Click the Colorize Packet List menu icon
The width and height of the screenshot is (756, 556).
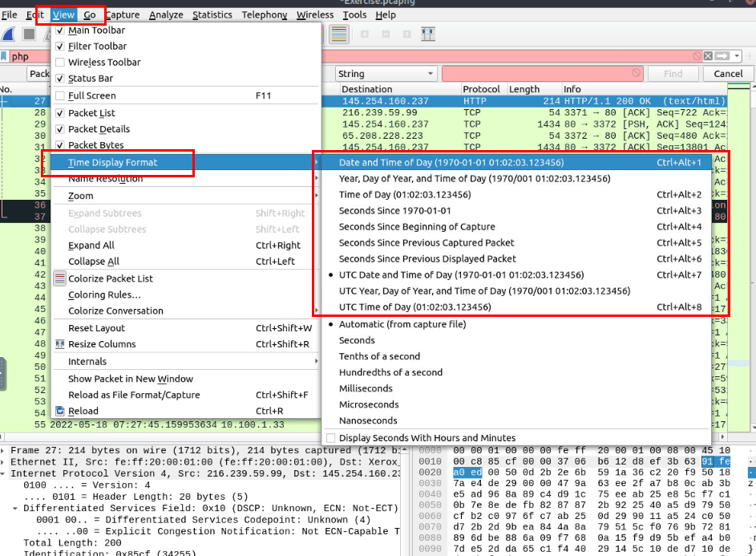coord(60,278)
